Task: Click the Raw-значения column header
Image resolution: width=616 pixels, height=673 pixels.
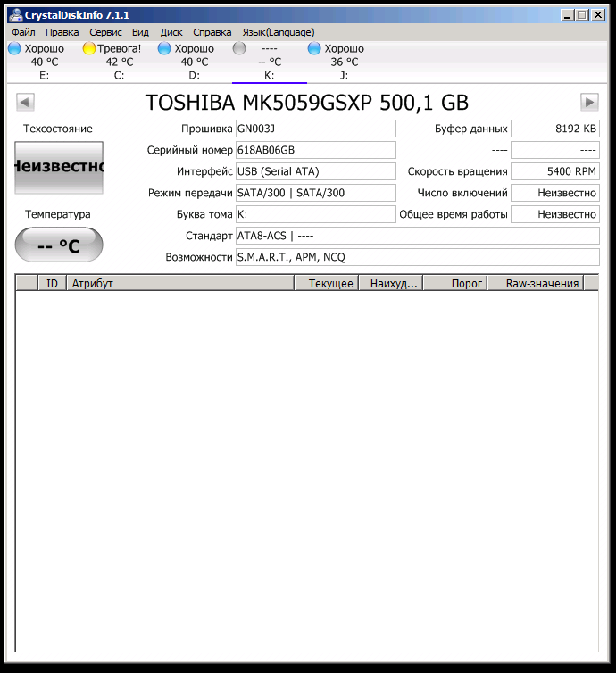Action: (536, 283)
